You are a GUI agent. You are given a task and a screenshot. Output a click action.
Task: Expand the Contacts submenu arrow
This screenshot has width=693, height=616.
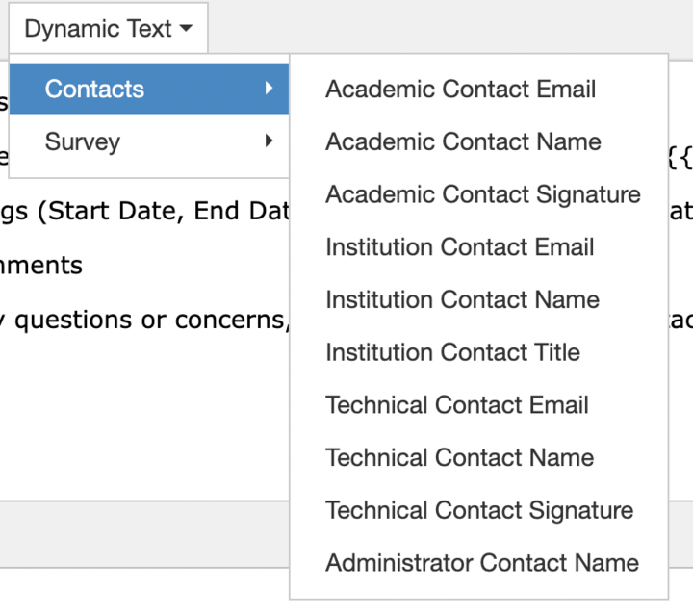269,89
